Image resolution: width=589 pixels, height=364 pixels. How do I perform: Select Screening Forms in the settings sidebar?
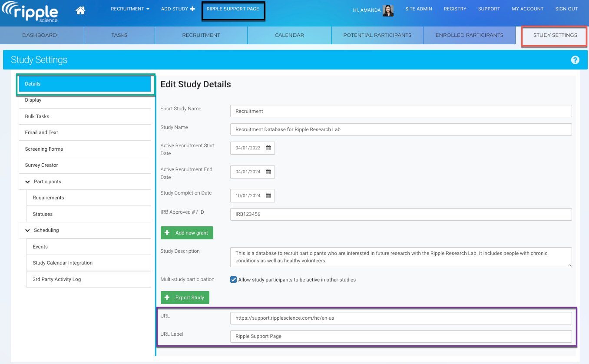point(44,149)
